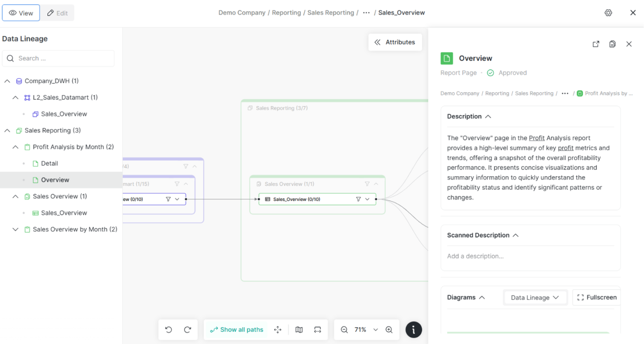Toggle Show all paths
644x344 pixels.
pos(237,329)
